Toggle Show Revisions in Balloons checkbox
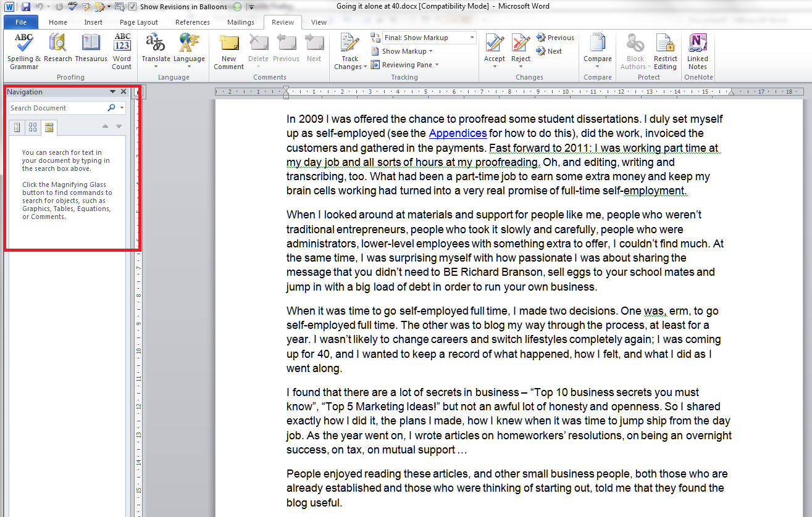The width and height of the screenshot is (812, 517). (x=133, y=7)
